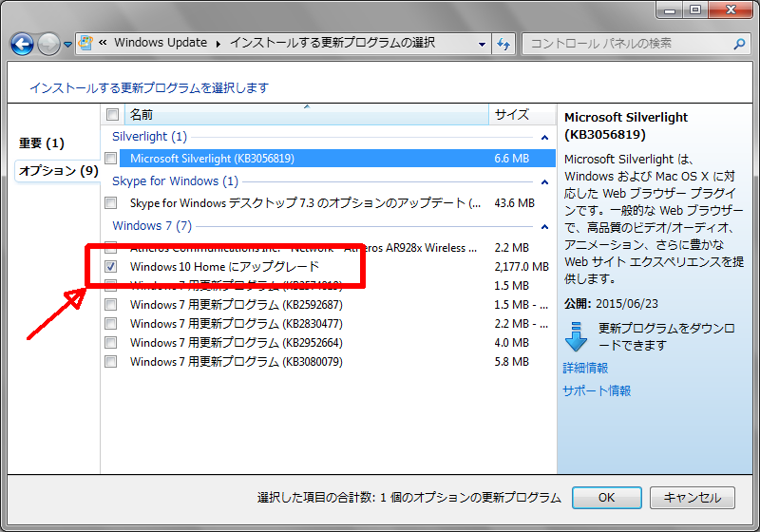Viewport: 760px width, 532px height.
Task: Click the キャンセル button
Action: click(x=693, y=498)
